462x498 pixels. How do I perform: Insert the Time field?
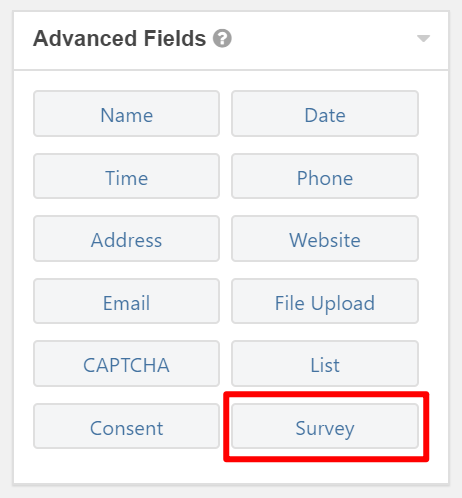click(126, 176)
